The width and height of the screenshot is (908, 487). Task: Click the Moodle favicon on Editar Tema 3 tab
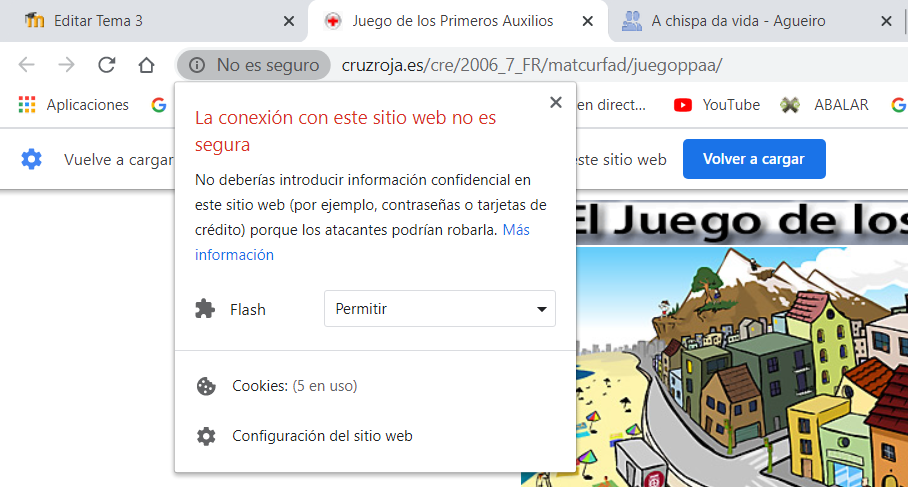point(34,21)
